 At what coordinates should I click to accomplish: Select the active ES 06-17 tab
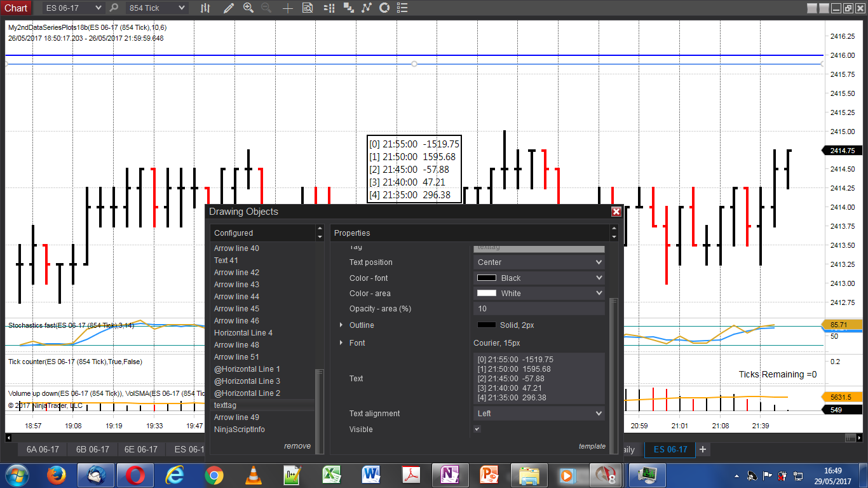click(x=670, y=449)
